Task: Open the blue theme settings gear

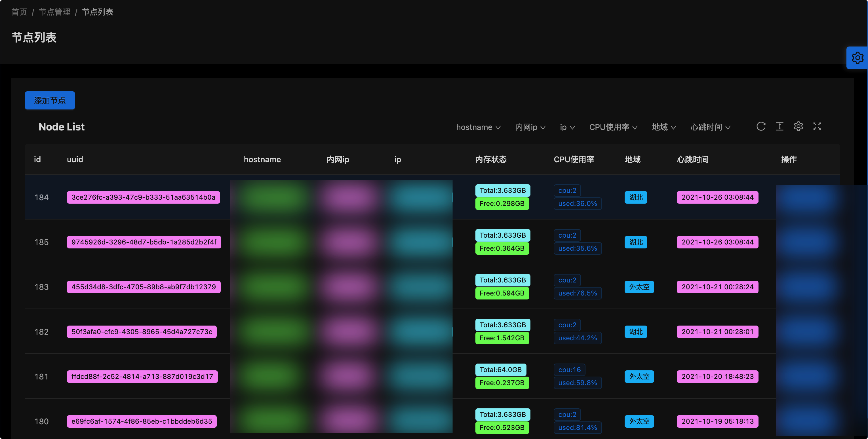Action: (x=857, y=58)
